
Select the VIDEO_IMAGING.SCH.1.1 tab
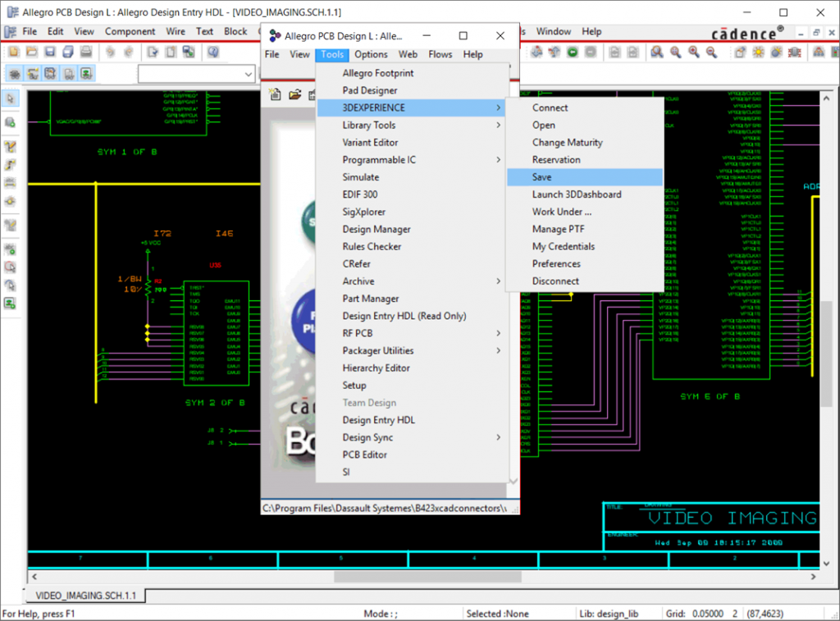(x=86, y=595)
